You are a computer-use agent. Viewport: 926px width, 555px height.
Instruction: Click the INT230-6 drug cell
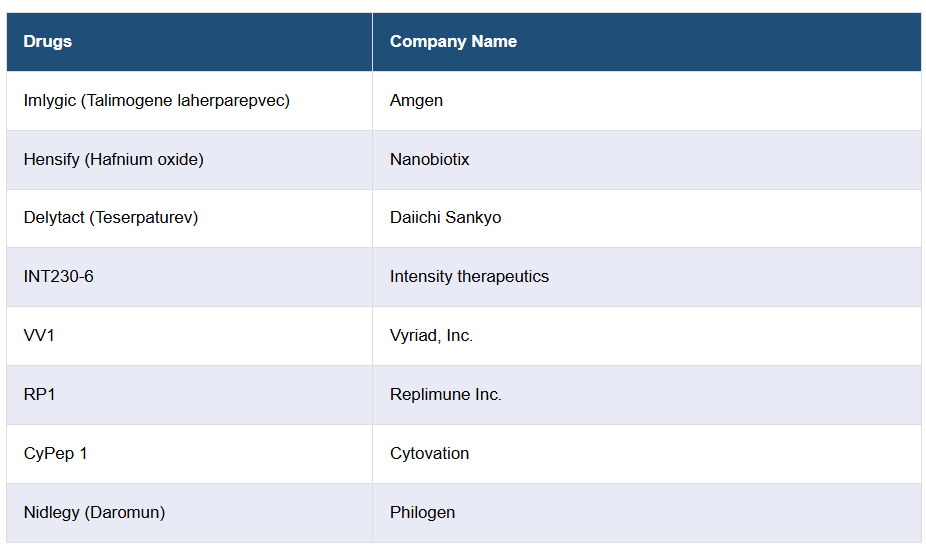[x=59, y=277]
